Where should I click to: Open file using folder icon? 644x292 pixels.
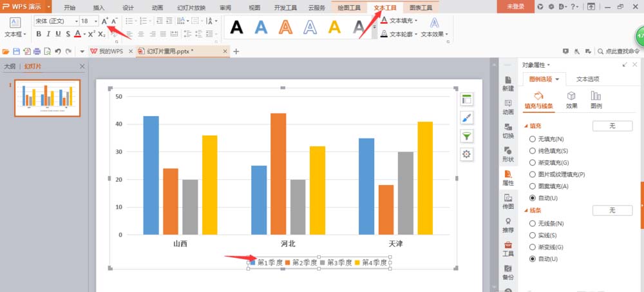click(6, 52)
